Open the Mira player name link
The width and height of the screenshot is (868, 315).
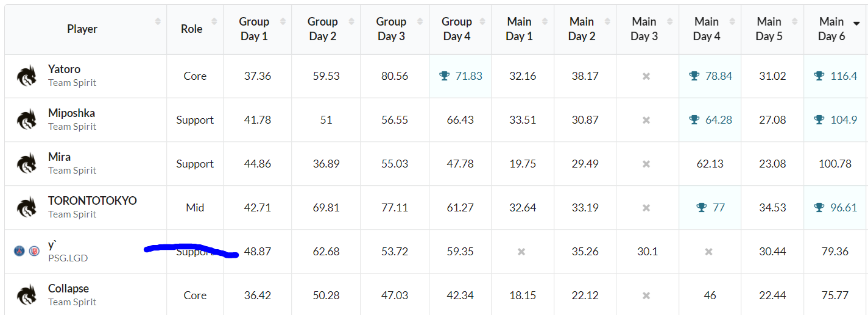tap(60, 157)
